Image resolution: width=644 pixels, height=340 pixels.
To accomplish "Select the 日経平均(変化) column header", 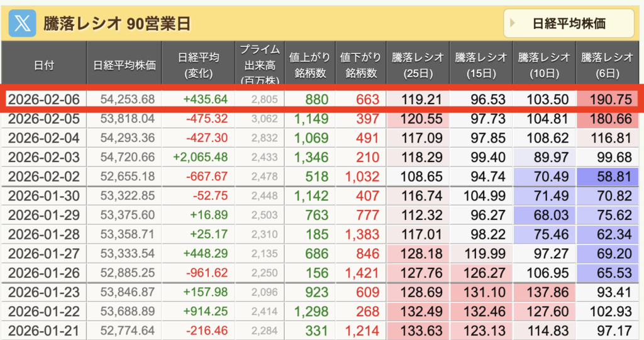I will [198, 65].
